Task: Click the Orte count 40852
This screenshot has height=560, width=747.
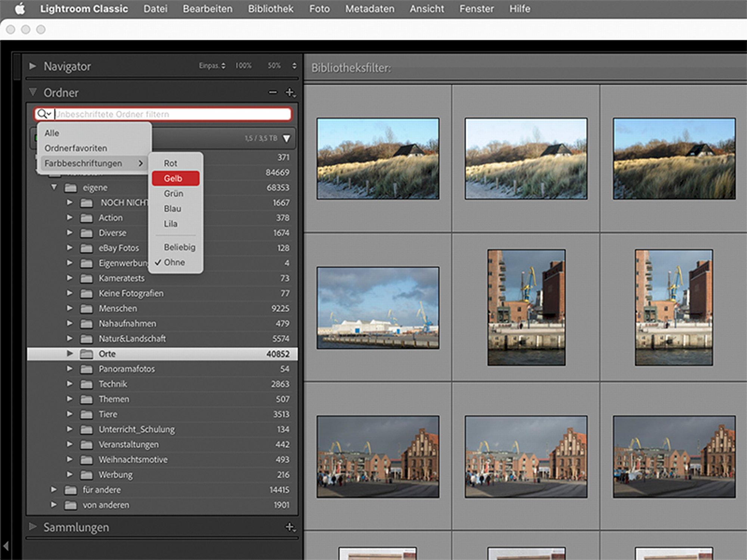Action: [x=278, y=354]
